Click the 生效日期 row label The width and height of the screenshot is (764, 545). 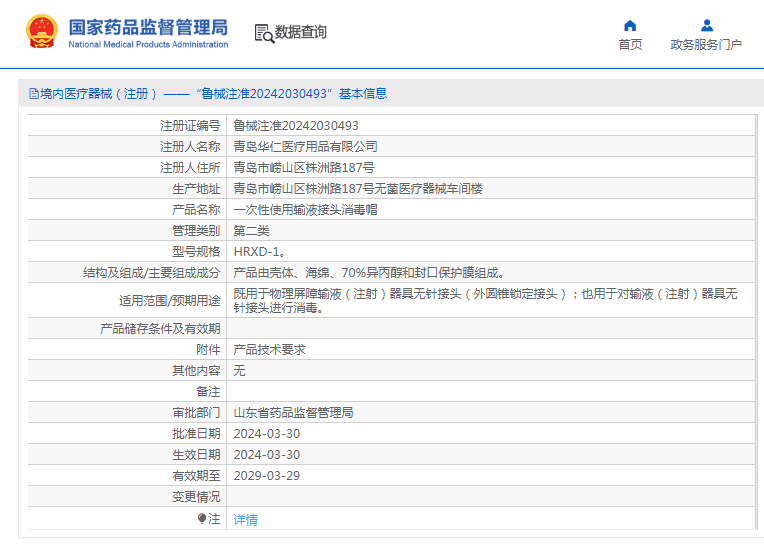click(196, 454)
